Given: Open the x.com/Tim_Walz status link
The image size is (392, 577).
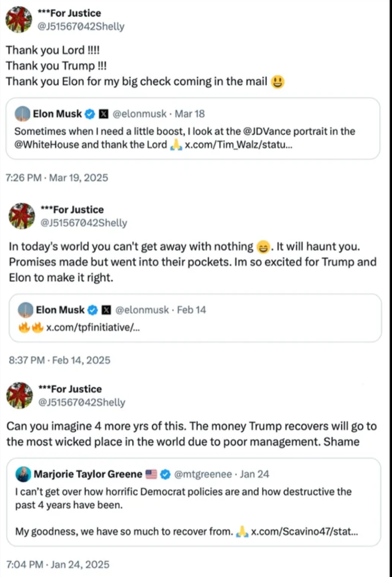Looking at the screenshot, I should point(238,145).
